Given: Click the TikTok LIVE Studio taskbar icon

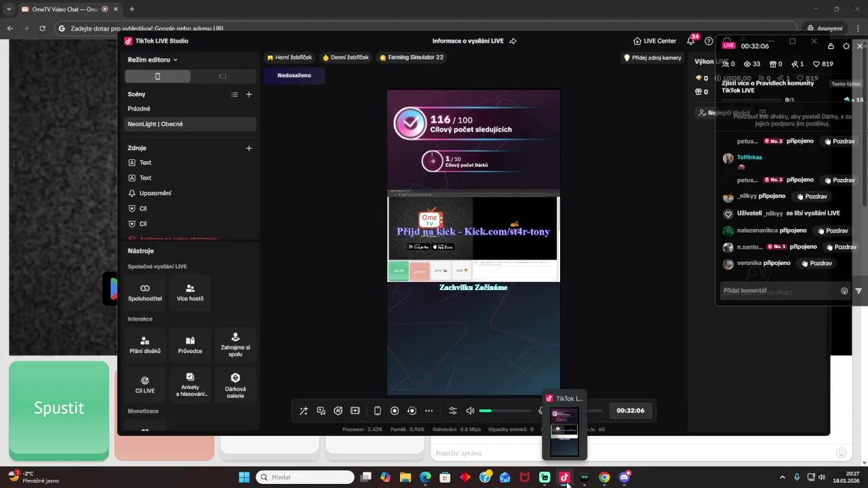Looking at the screenshot, I should pos(564,477).
